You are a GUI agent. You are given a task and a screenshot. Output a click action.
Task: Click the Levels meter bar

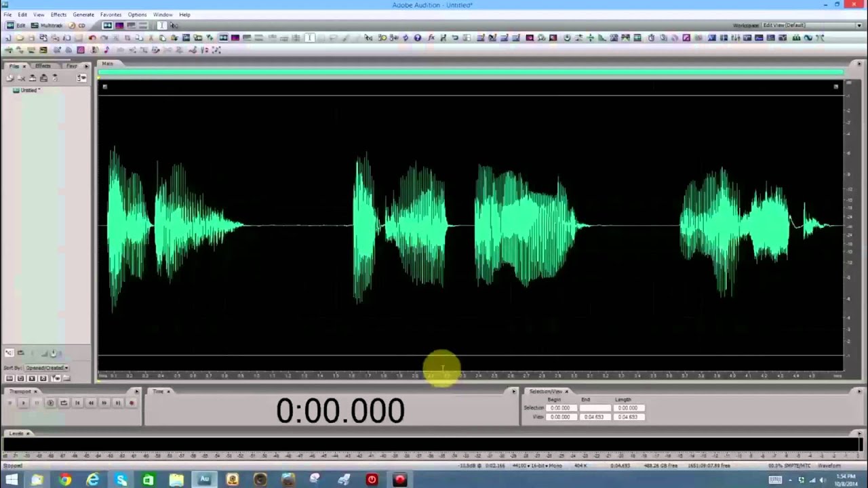point(434,445)
